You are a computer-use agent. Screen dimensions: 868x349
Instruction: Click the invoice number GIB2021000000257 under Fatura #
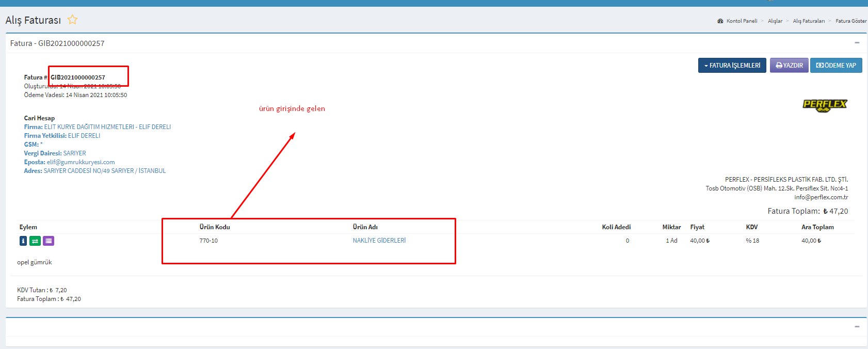(x=78, y=77)
